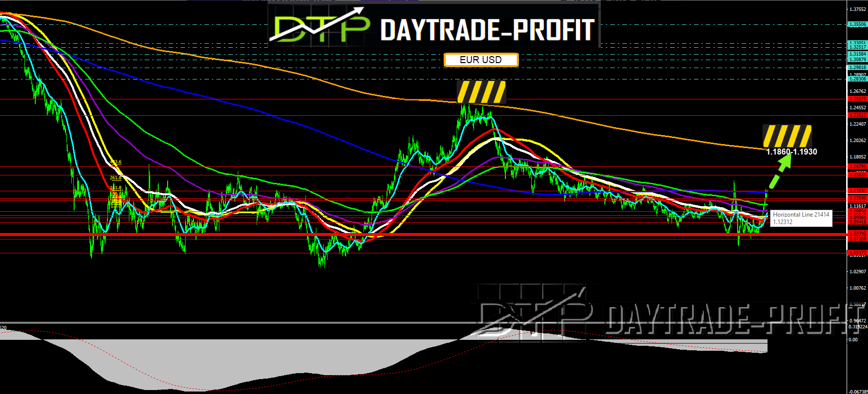Click the 1.00762 price scale value

[x=858, y=288]
